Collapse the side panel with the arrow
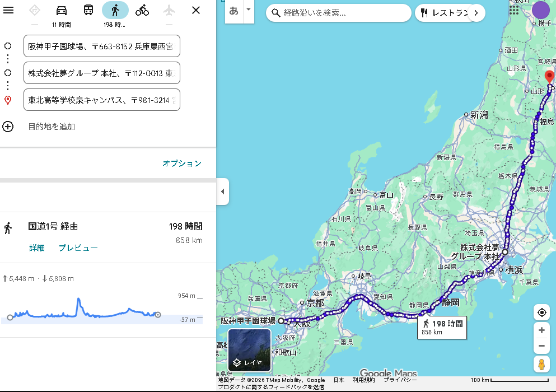Viewport: 556px width, 392px height. (222, 192)
